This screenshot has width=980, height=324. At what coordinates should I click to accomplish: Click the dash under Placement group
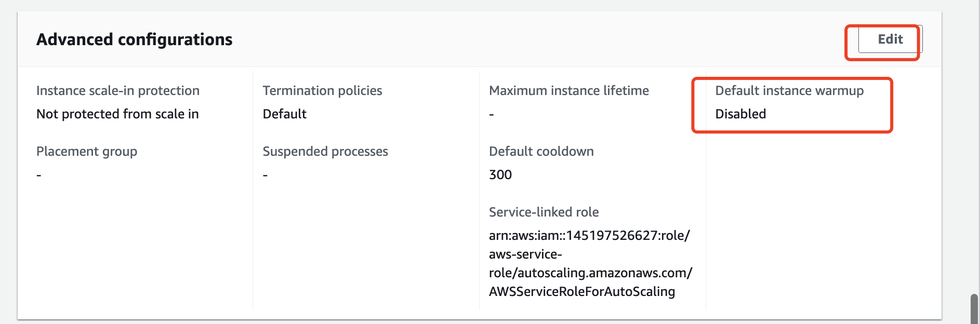(x=39, y=175)
